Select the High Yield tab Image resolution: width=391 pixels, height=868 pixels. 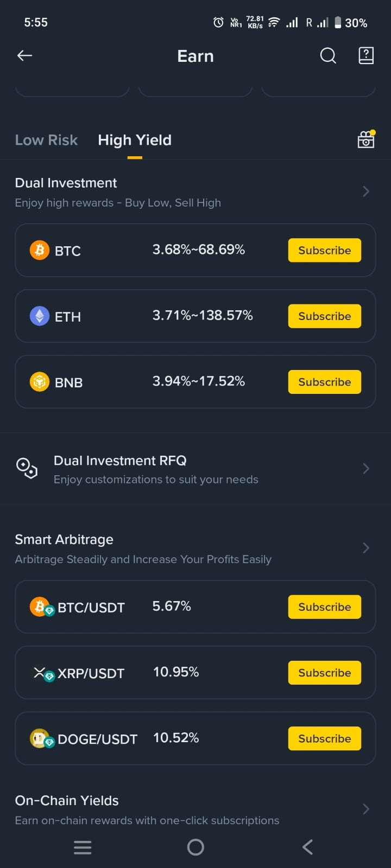135,140
